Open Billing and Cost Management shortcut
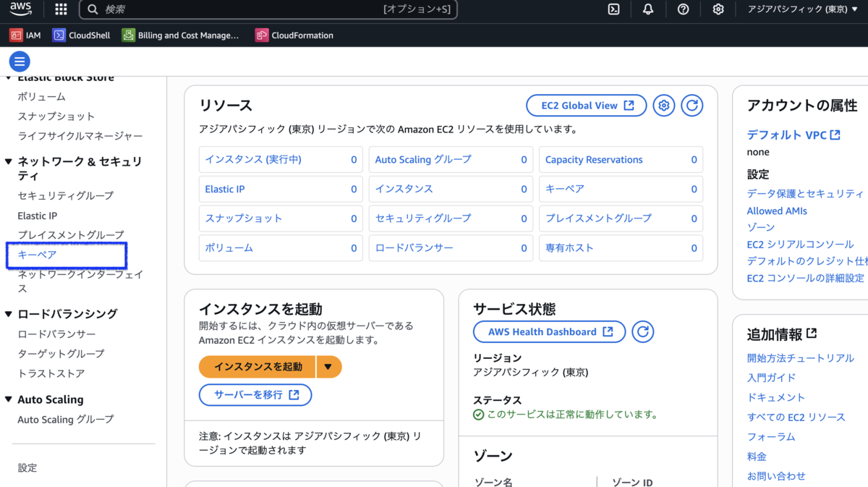 click(x=180, y=35)
